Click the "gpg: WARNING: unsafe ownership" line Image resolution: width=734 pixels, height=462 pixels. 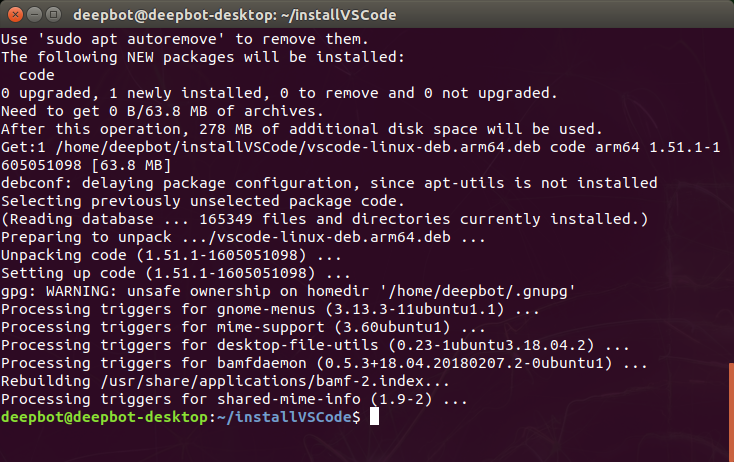pyautogui.click(x=288, y=291)
